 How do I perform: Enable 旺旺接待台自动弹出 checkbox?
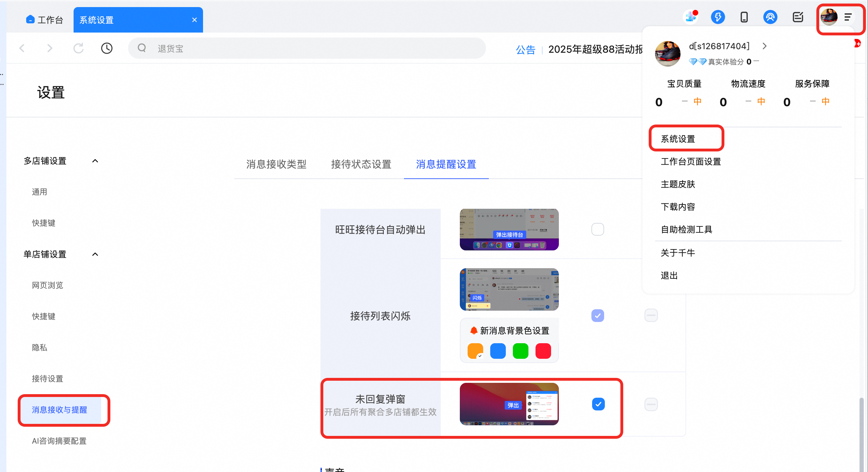(597, 229)
